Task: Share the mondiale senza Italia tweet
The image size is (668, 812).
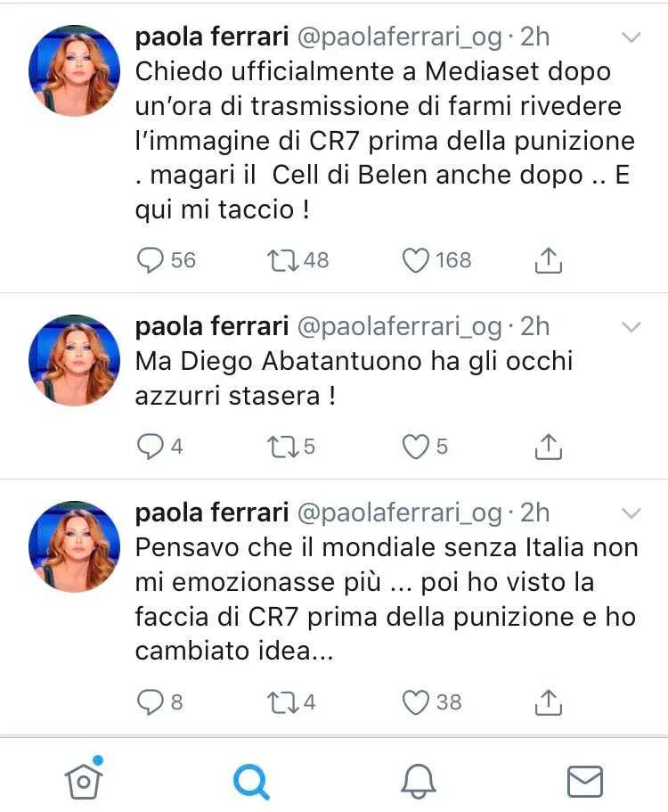Action: [550, 702]
